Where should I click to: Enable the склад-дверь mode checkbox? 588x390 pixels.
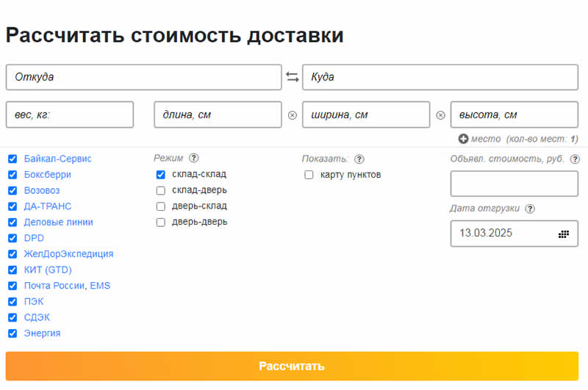pyautogui.click(x=160, y=191)
